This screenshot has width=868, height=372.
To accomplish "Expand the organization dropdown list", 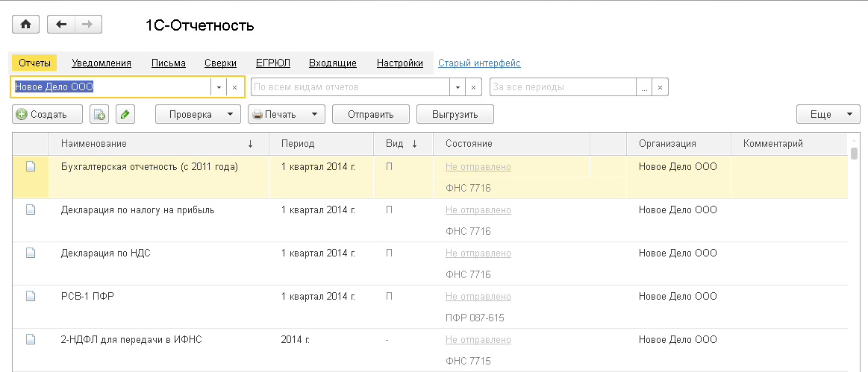I will point(219,87).
